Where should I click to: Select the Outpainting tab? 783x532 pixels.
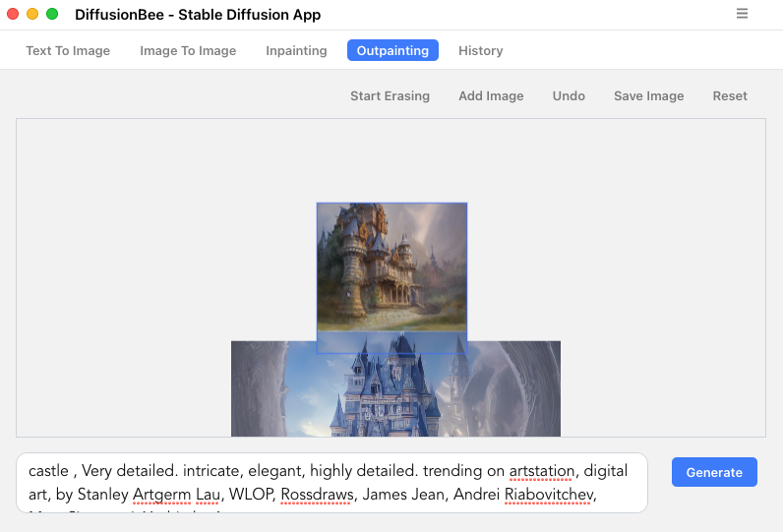[392, 50]
